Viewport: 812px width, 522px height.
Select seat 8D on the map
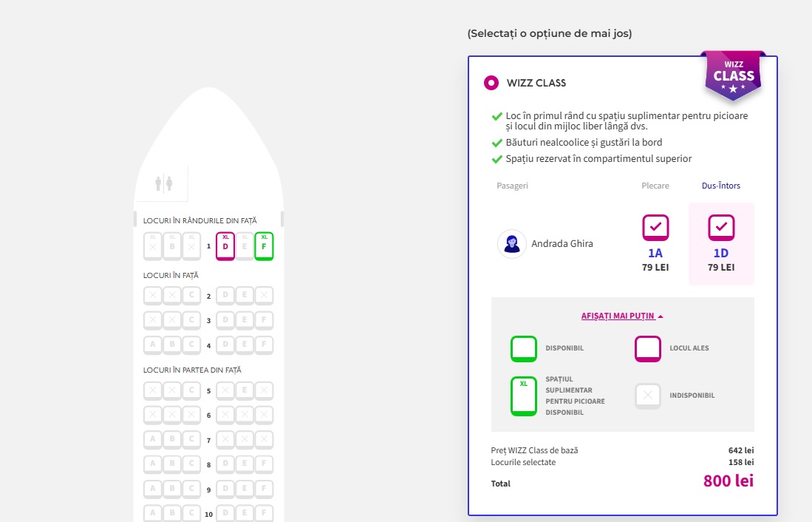pos(225,464)
